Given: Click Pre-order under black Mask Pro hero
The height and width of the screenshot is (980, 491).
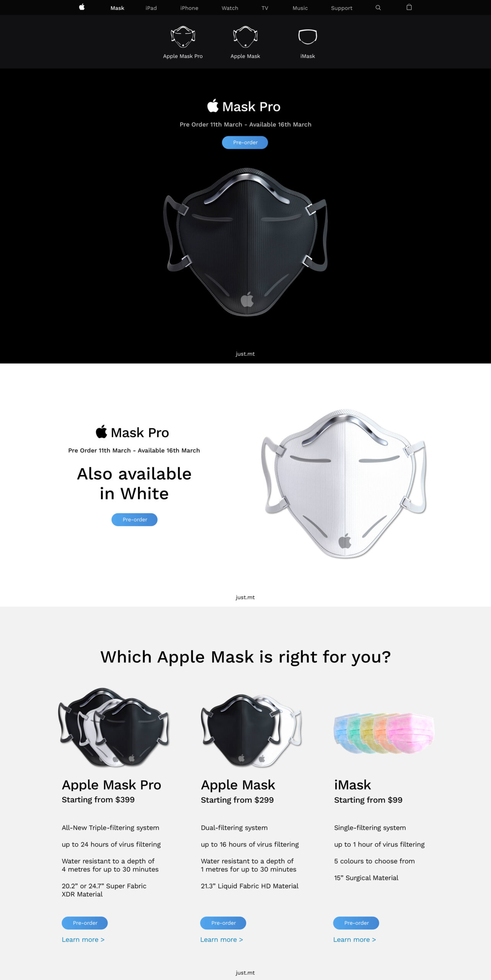Looking at the screenshot, I should [245, 142].
